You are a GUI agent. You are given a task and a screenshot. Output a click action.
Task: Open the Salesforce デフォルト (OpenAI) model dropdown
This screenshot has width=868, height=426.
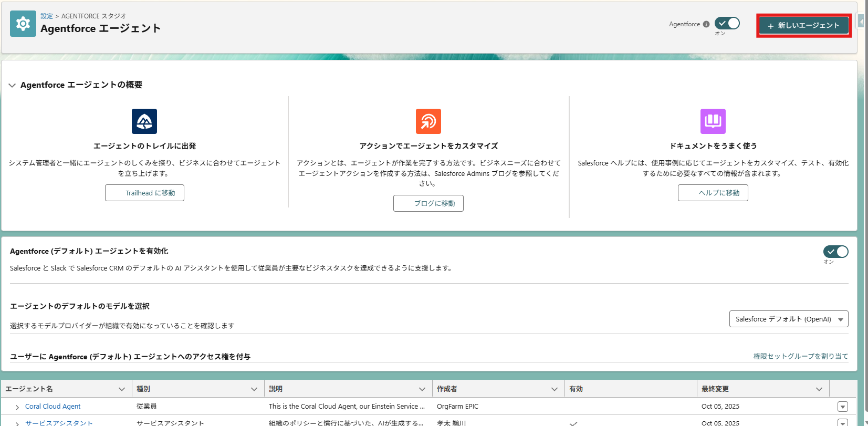point(788,319)
